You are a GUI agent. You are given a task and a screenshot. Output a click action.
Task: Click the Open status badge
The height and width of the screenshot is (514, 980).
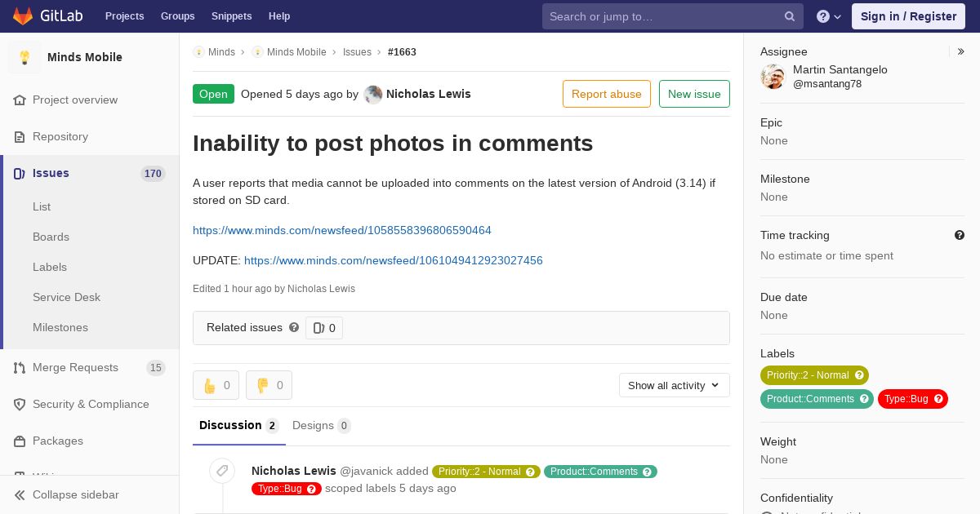point(213,94)
